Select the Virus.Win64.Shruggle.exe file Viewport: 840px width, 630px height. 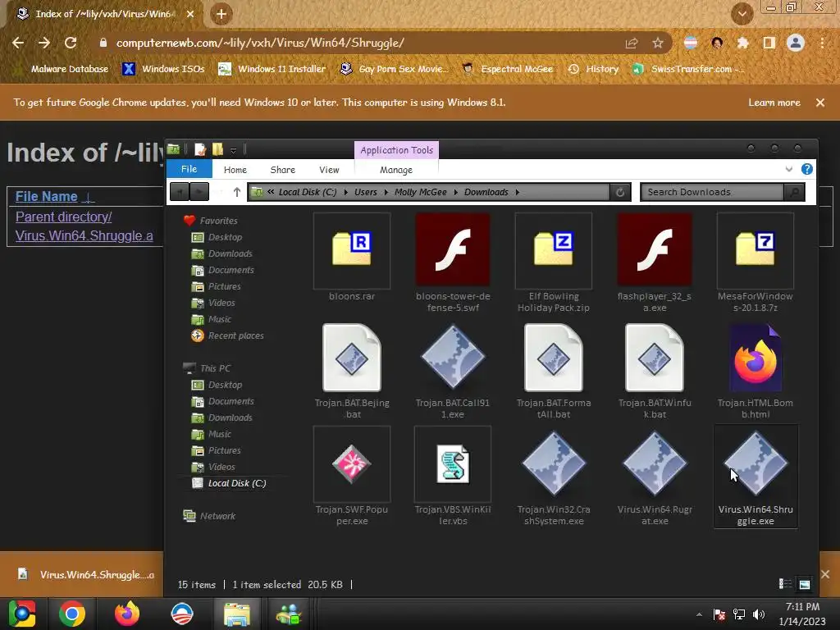(756, 477)
